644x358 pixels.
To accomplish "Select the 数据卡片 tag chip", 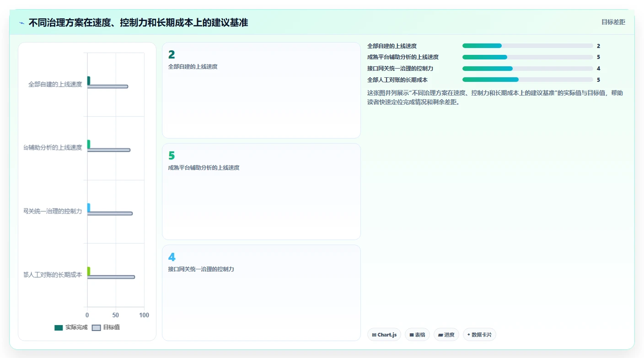I will click(x=479, y=335).
